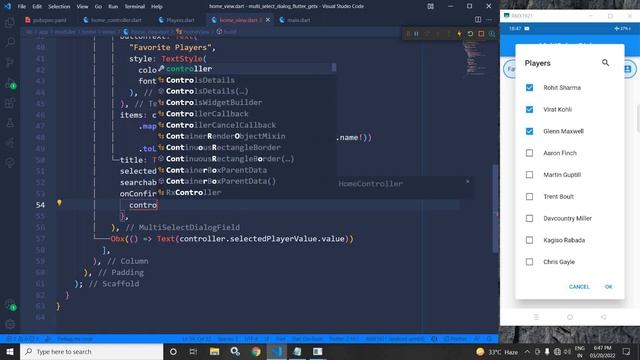Close the HomeController suggestion details
Screen dimensions: 640x360
(x=468, y=181)
